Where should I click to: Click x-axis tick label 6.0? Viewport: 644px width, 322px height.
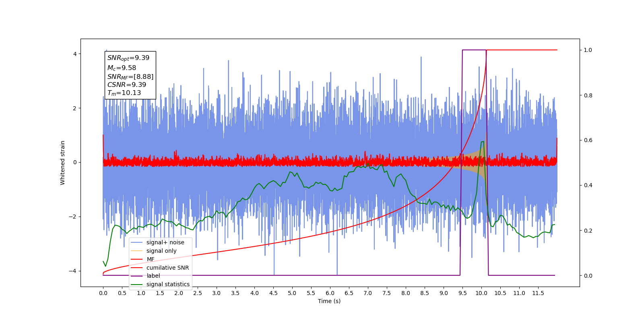coord(330,293)
